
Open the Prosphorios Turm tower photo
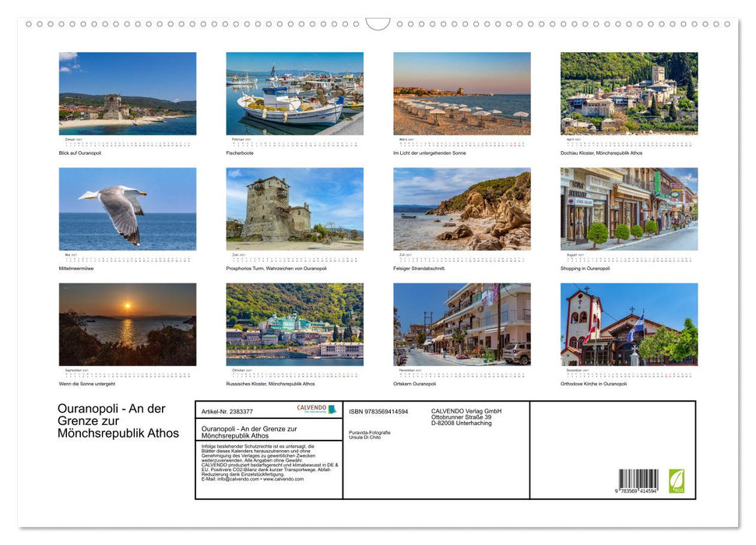(x=294, y=209)
